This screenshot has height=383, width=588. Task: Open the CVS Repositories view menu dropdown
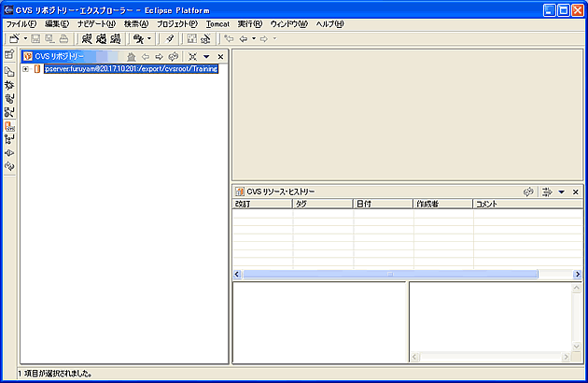point(206,57)
